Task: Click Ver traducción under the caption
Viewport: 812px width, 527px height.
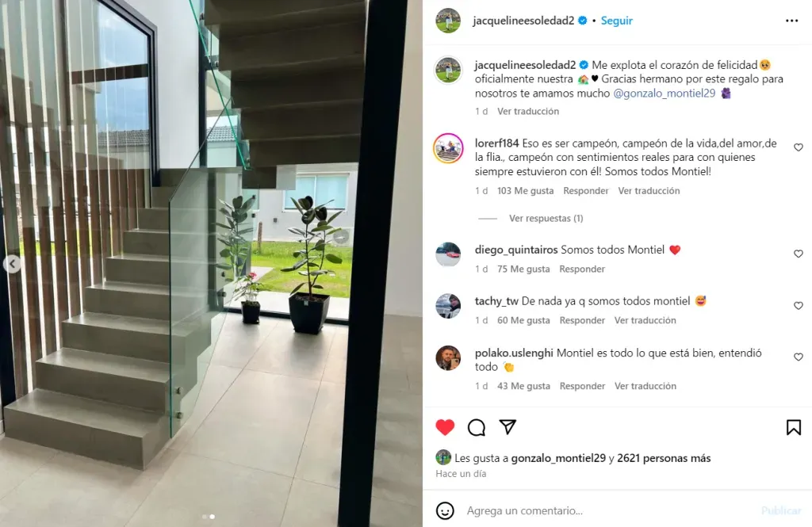Action: 527,111
